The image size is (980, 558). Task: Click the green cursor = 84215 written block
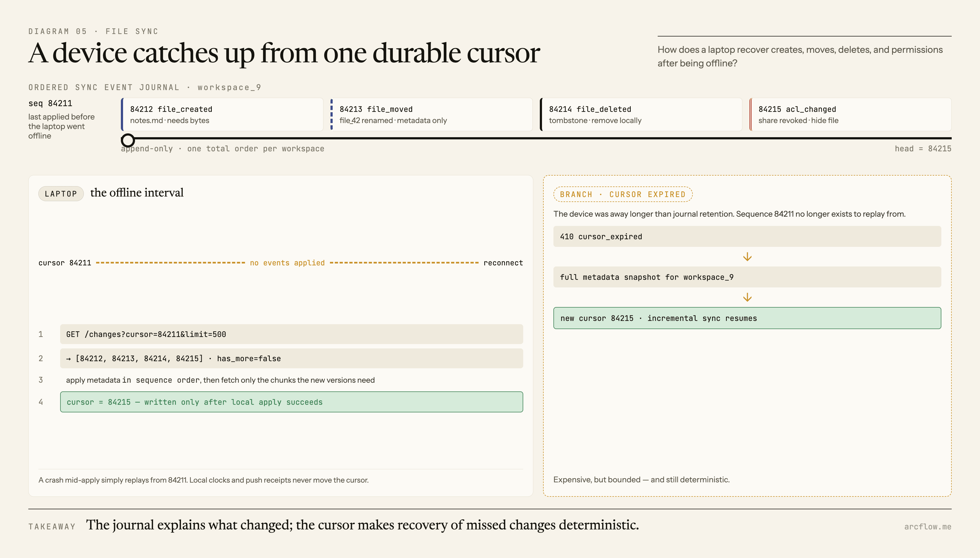(291, 402)
